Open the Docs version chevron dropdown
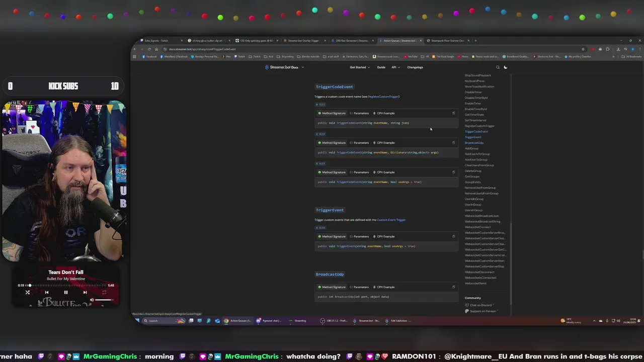 303,67
